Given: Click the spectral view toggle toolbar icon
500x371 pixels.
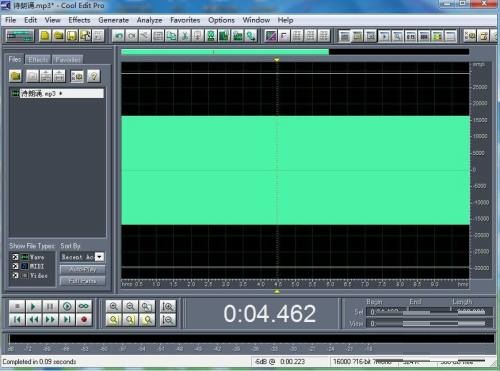Looking at the screenshot, I should (270, 36).
